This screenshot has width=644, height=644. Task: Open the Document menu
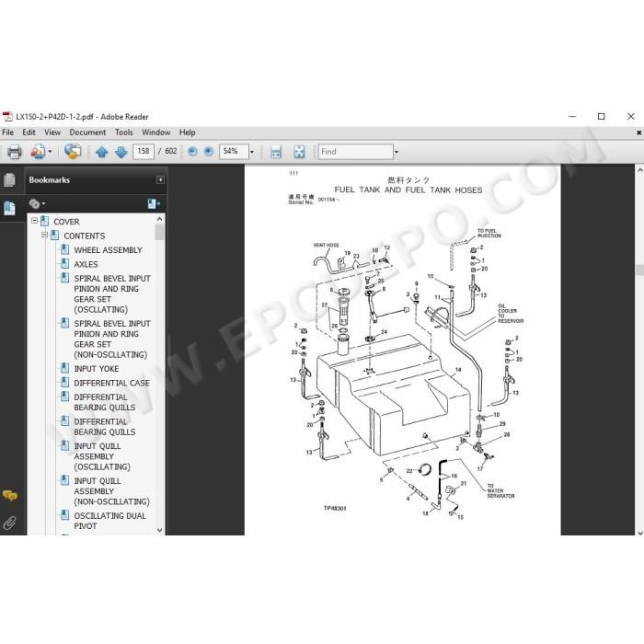[x=87, y=132]
